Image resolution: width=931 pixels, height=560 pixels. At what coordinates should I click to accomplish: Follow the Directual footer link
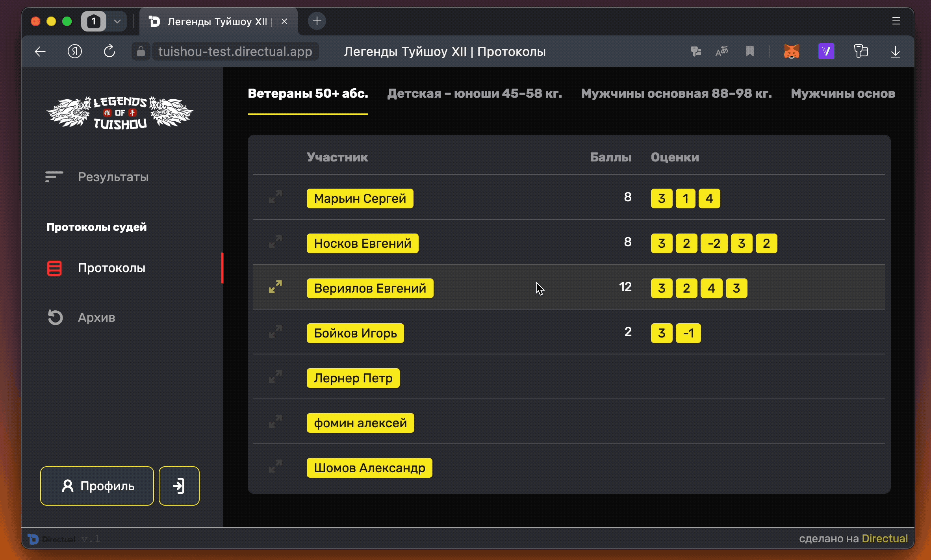pos(885,538)
